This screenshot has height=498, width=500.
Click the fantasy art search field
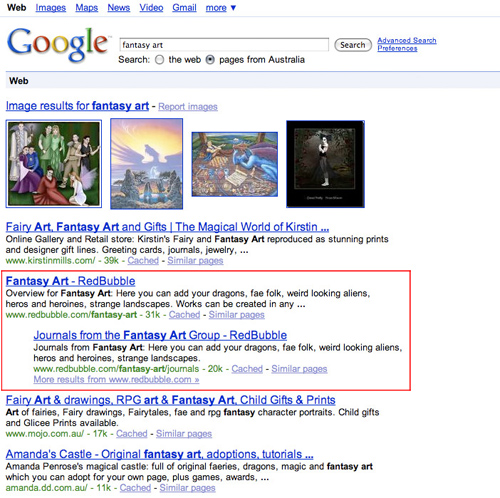pyautogui.click(x=224, y=45)
